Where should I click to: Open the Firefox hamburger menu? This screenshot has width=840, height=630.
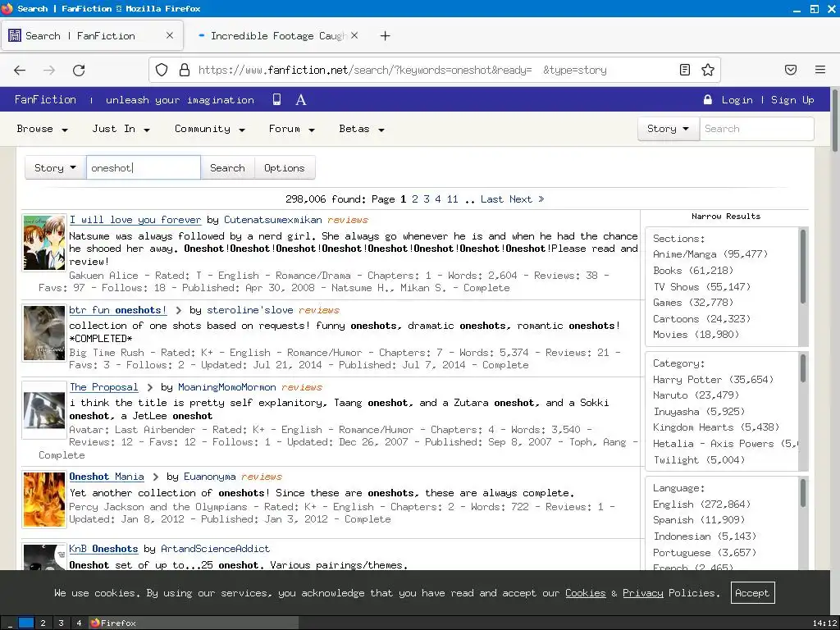click(820, 70)
